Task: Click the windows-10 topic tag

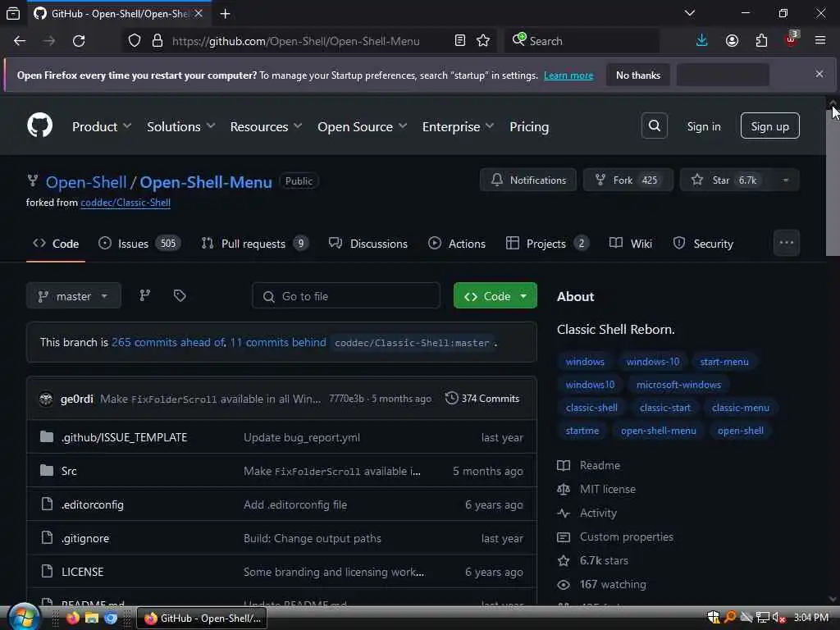Action: tap(652, 362)
